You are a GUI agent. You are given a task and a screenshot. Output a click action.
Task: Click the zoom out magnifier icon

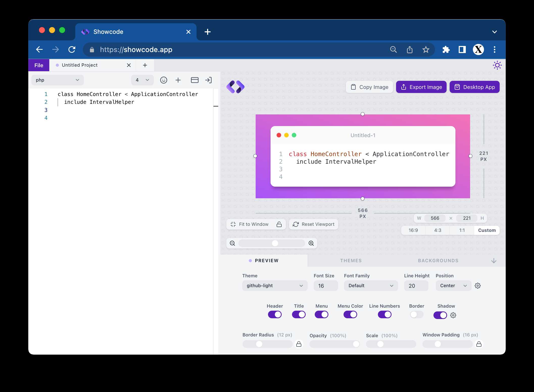pos(232,243)
